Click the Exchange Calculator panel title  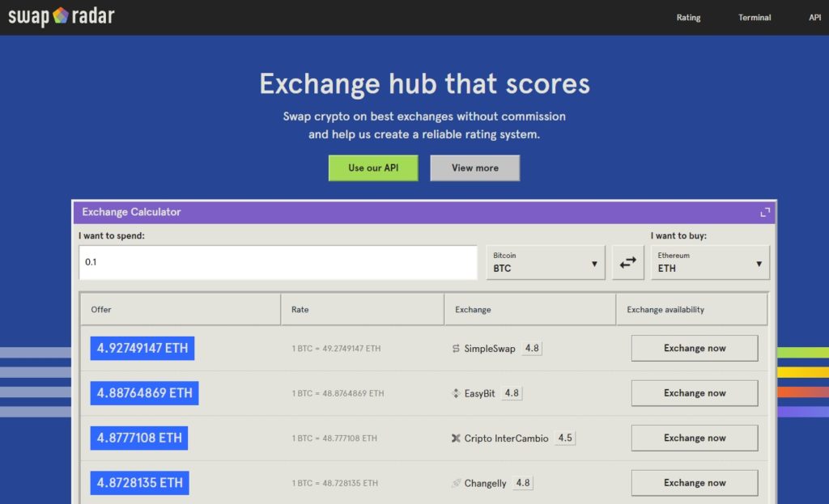[131, 212]
